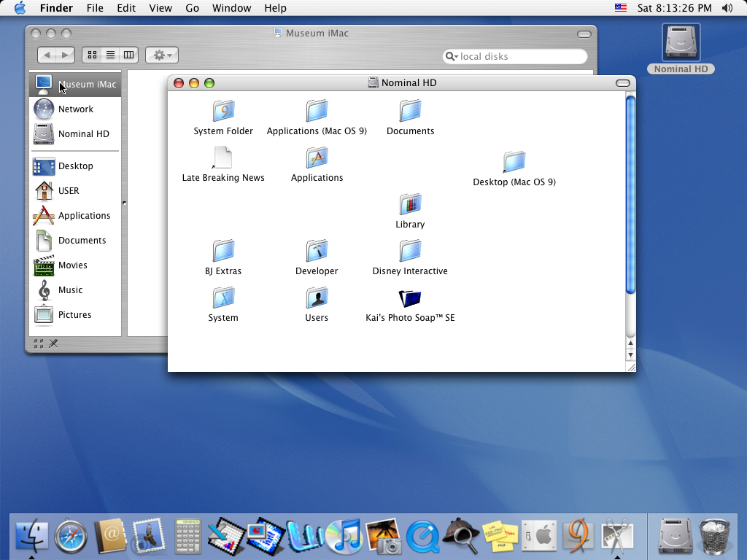Click the scroll down arrow in Nominal HD
Image resolution: width=747 pixels, height=560 pixels.
pyautogui.click(x=630, y=355)
